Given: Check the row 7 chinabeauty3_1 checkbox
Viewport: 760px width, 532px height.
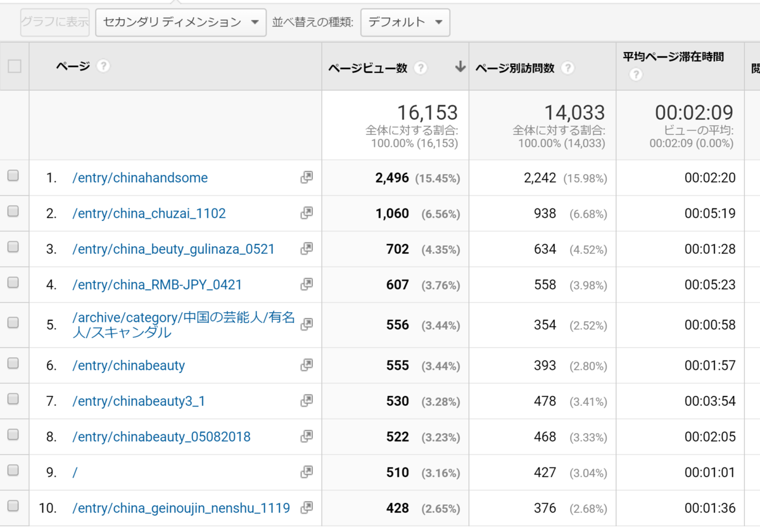Looking at the screenshot, I should (x=13, y=399).
